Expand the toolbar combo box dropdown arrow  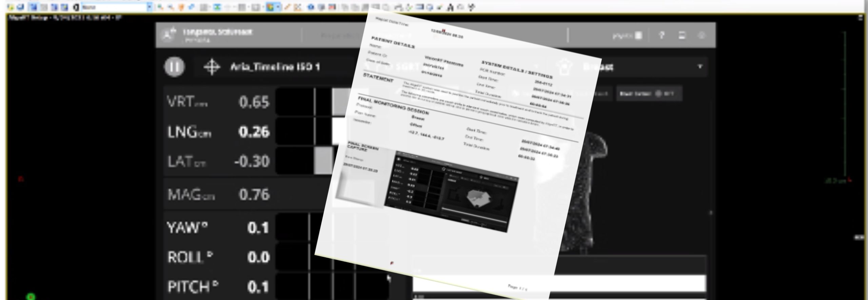[x=150, y=7]
